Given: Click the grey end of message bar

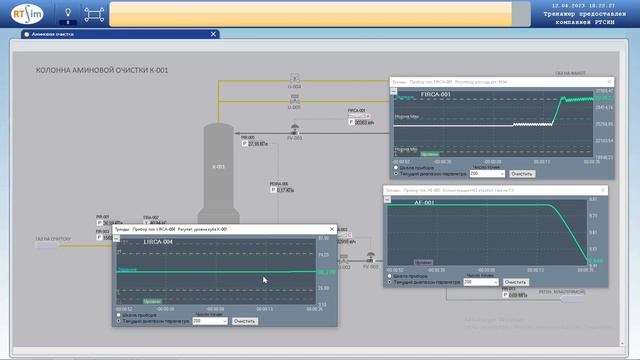Looking at the screenshot, I should 521,14.
